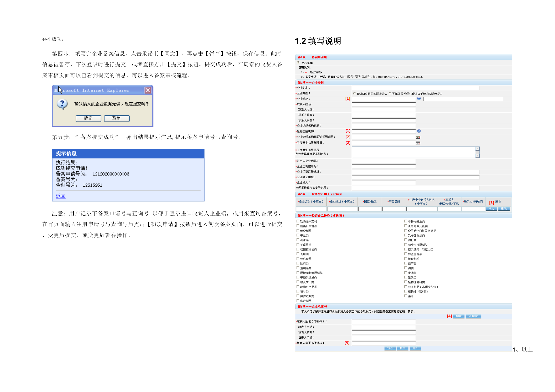
Task: Tick the 非种用鲜蛋类 checkbox
Action: click(406, 221)
